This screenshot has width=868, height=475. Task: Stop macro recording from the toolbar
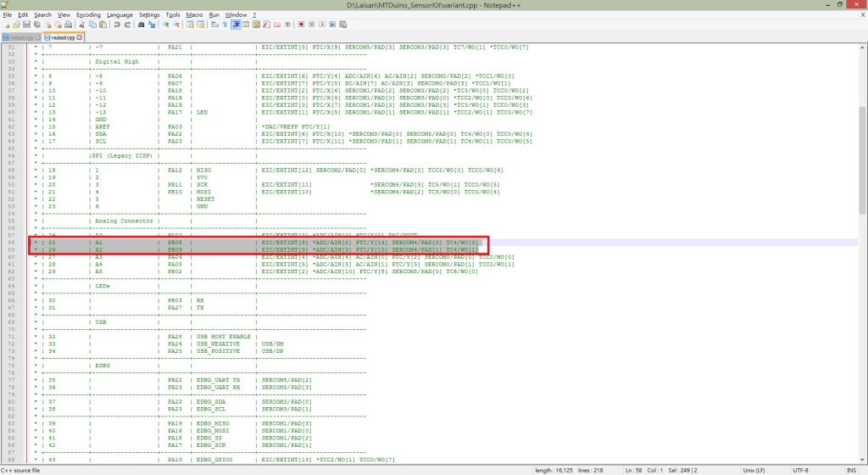click(x=312, y=25)
